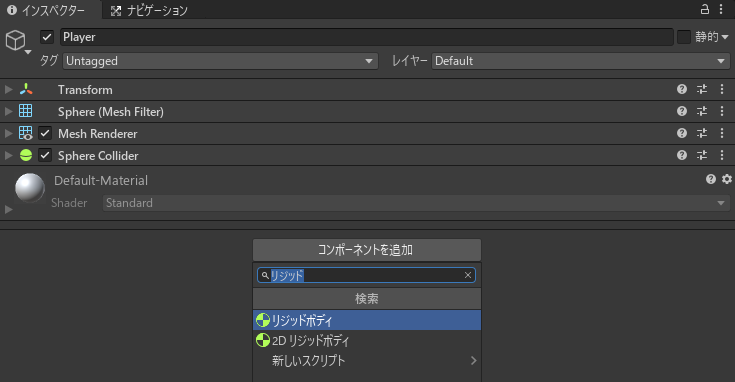This screenshot has height=382, width=735.
Task: Click the Default-Material title text
Action: click(101, 180)
